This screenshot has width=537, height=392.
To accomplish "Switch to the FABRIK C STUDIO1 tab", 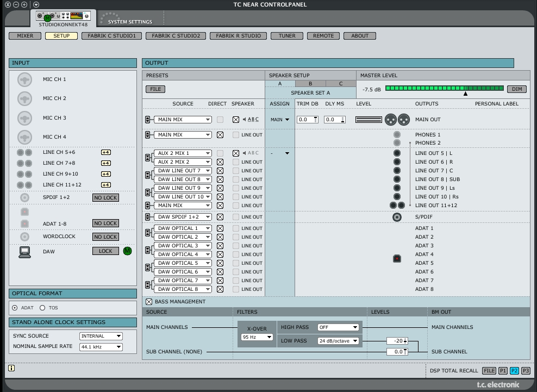I will click(x=111, y=36).
